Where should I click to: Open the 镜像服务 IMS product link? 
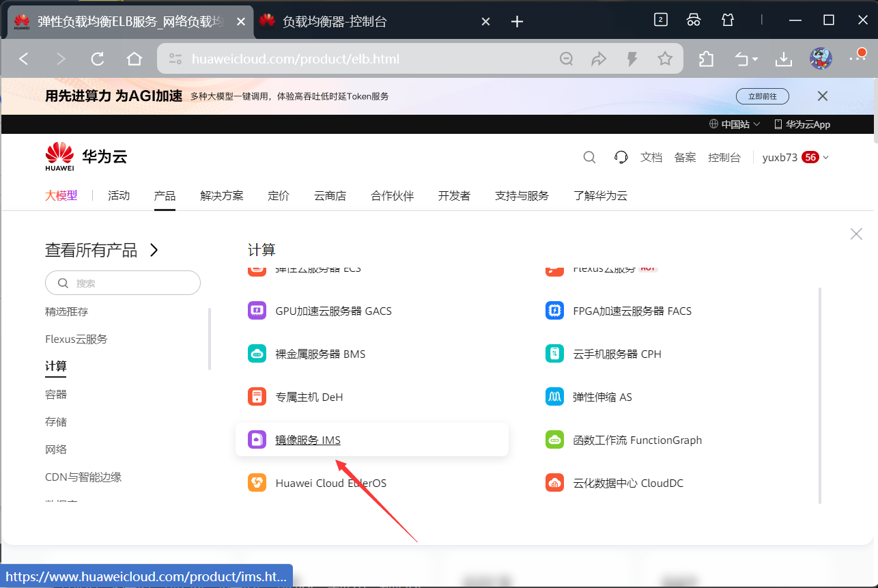pos(308,440)
